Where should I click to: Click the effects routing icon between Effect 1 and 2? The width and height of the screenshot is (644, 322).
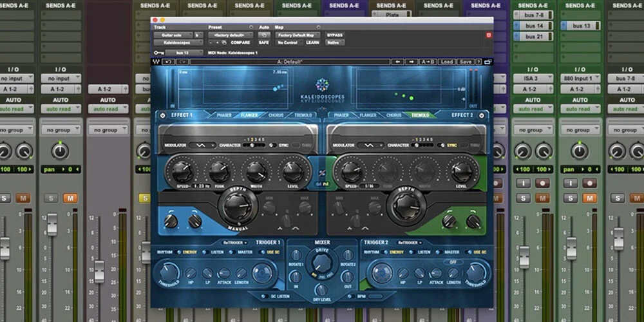322,173
